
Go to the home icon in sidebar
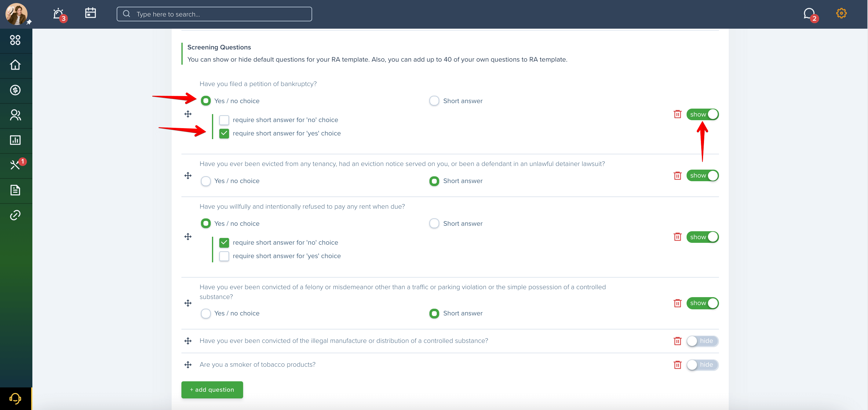(15, 65)
